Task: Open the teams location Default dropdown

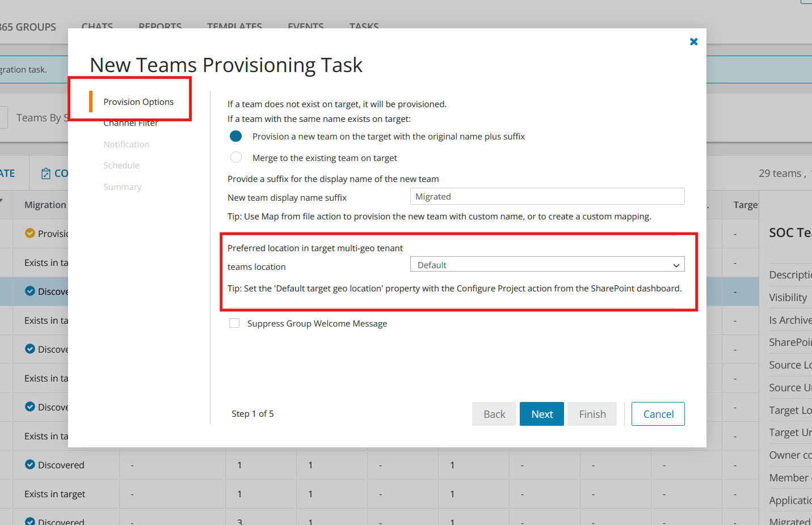Action: 547,265
